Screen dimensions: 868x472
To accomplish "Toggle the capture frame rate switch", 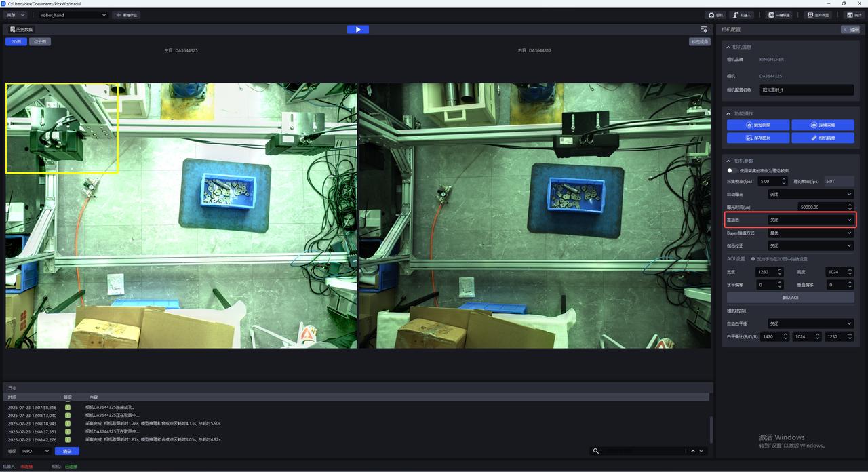I will coord(732,170).
